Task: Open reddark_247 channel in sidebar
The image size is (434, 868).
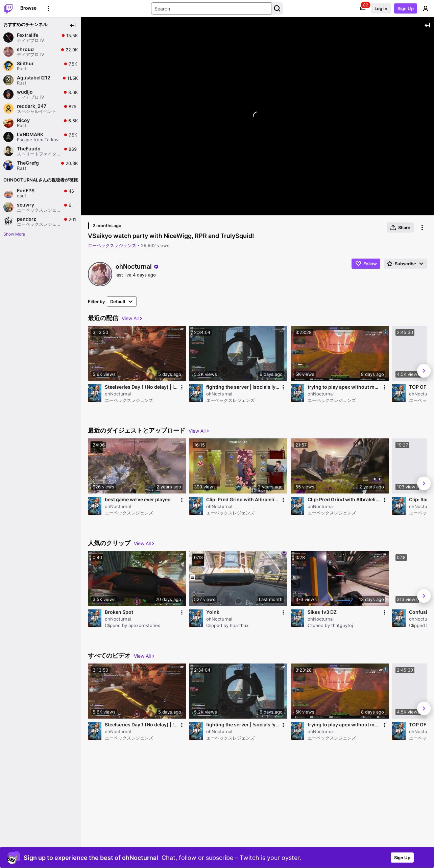Action: [41, 108]
